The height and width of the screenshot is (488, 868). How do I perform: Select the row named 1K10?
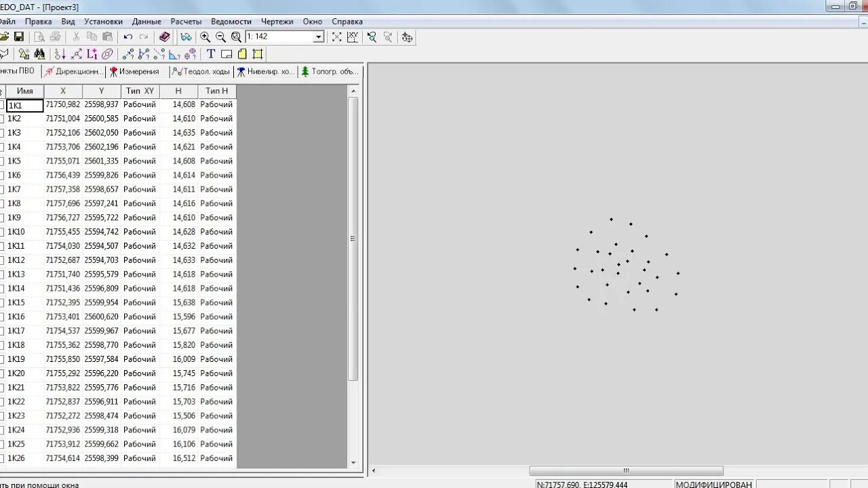coord(119,232)
